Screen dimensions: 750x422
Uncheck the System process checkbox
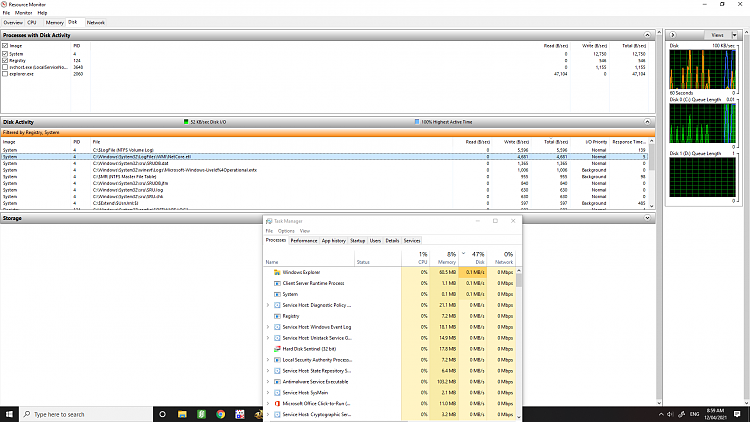click(x=5, y=54)
